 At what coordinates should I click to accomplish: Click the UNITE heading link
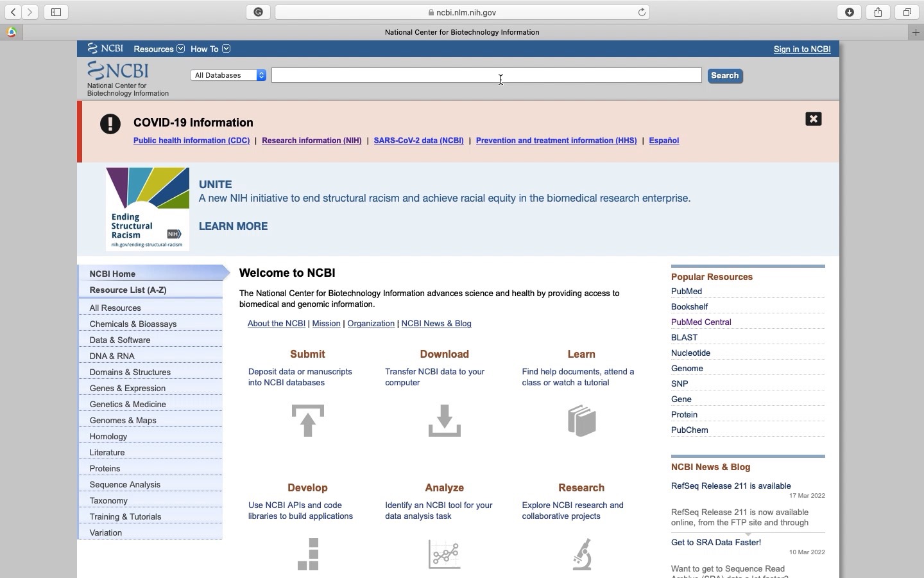pos(216,184)
